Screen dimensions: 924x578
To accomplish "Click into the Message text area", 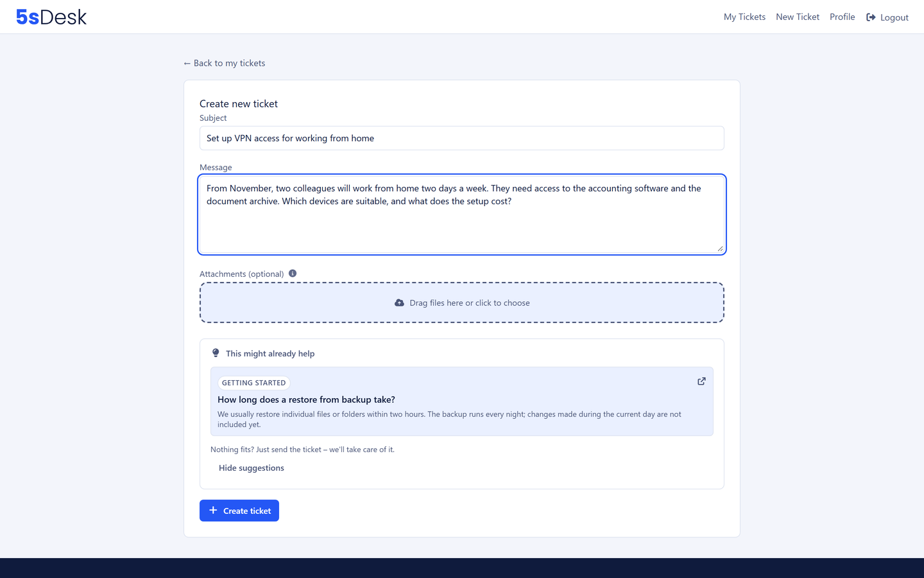I will coord(462,215).
